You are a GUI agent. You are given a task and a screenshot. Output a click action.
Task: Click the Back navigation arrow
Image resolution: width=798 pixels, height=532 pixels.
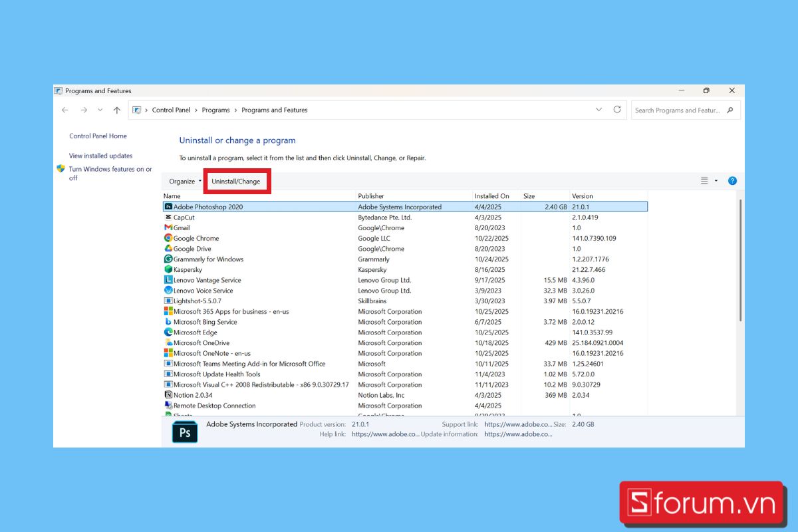click(65, 110)
